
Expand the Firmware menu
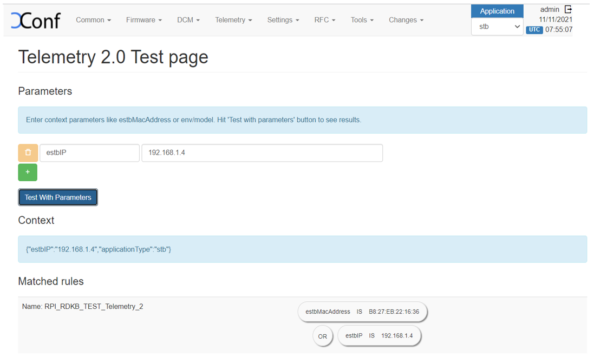143,20
